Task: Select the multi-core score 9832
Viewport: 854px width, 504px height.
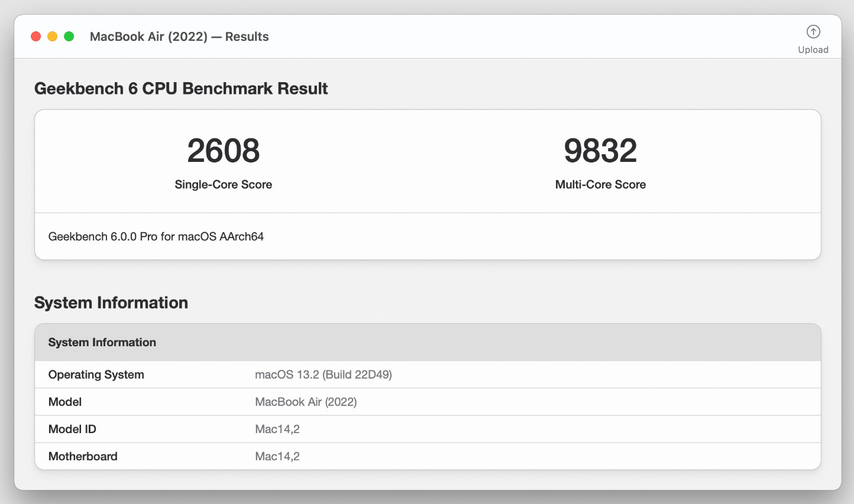Action: (x=600, y=151)
